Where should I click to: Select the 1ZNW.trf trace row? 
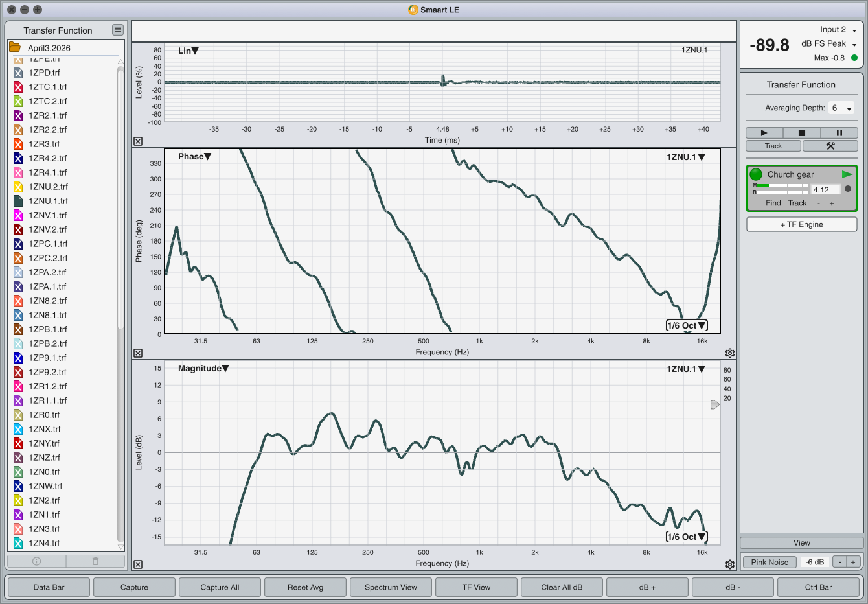(65, 486)
